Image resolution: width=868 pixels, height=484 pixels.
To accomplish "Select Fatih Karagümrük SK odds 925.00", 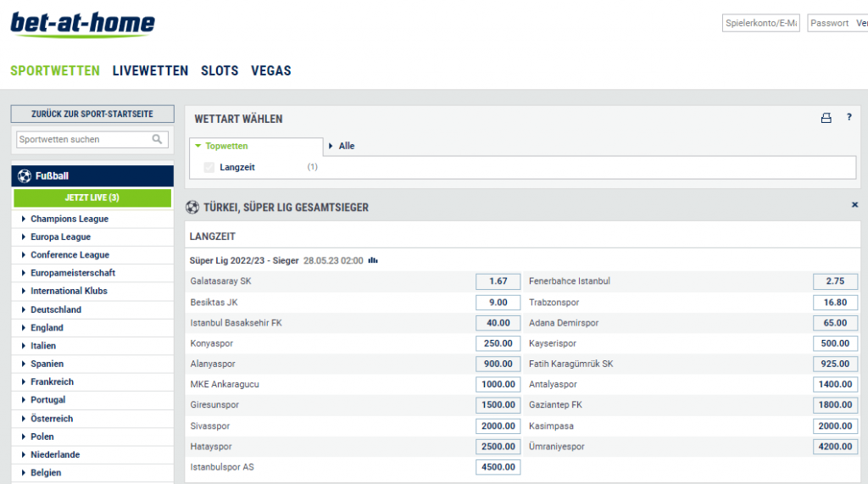I will click(x=835, y=364).
